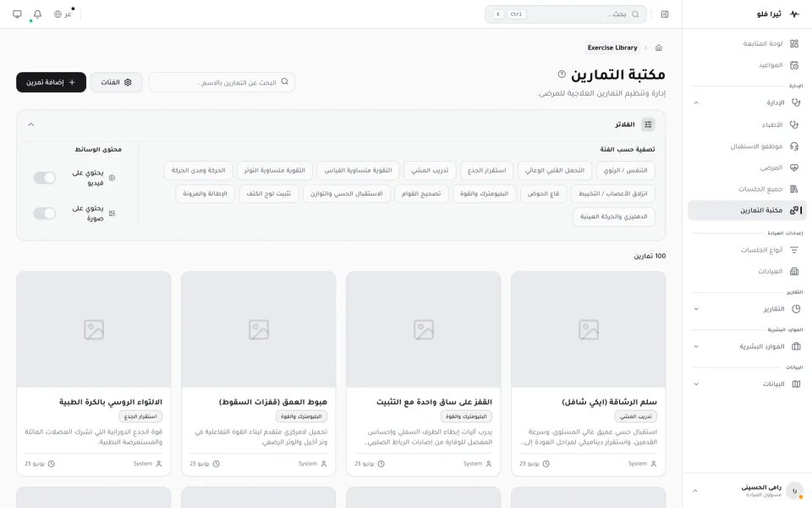
Task: Filter by انزلاق الأعصاب / التخييط category
Action: click(612, 193)
